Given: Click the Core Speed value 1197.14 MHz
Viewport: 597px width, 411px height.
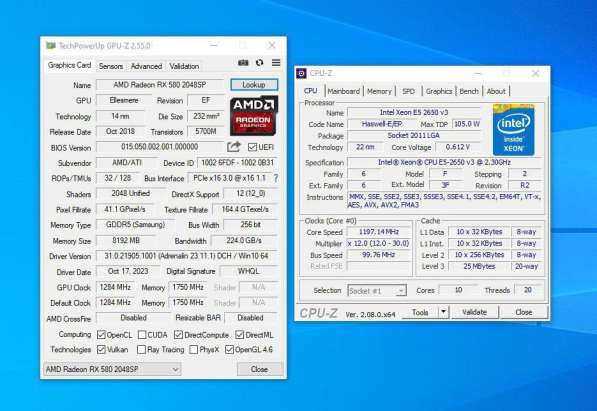Looking at the screenshot, I should point(379,232).
